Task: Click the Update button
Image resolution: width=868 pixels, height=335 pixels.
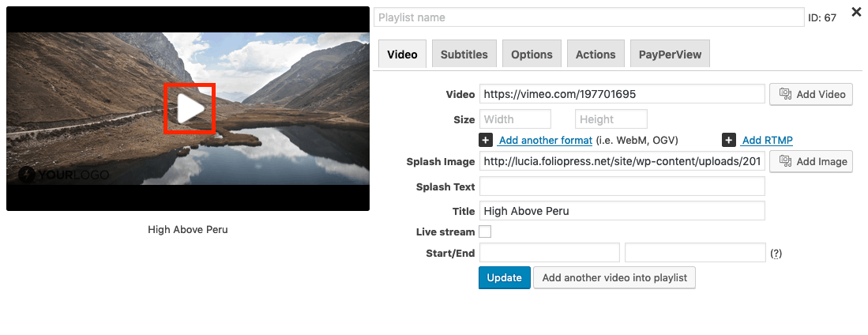Action: (505, 277)
